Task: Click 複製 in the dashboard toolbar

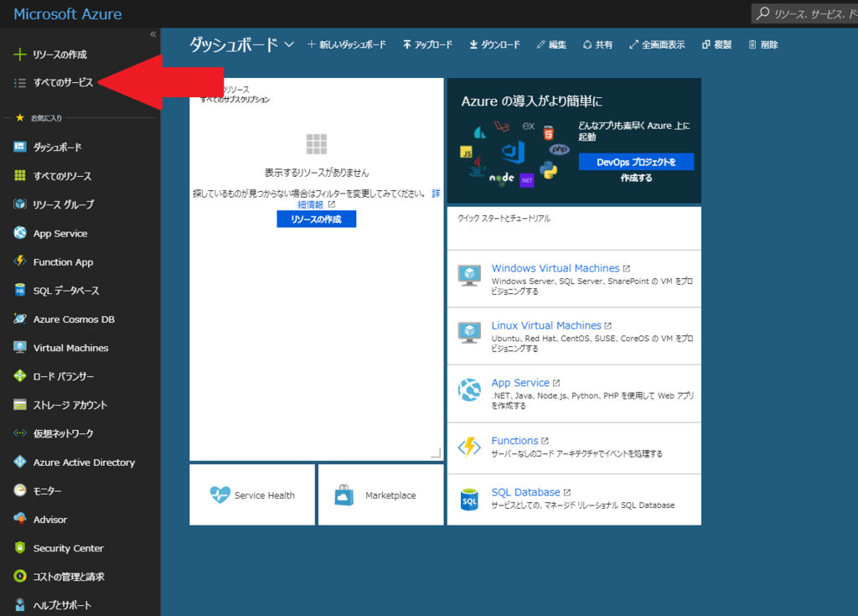Action: [x=716, y=44]
